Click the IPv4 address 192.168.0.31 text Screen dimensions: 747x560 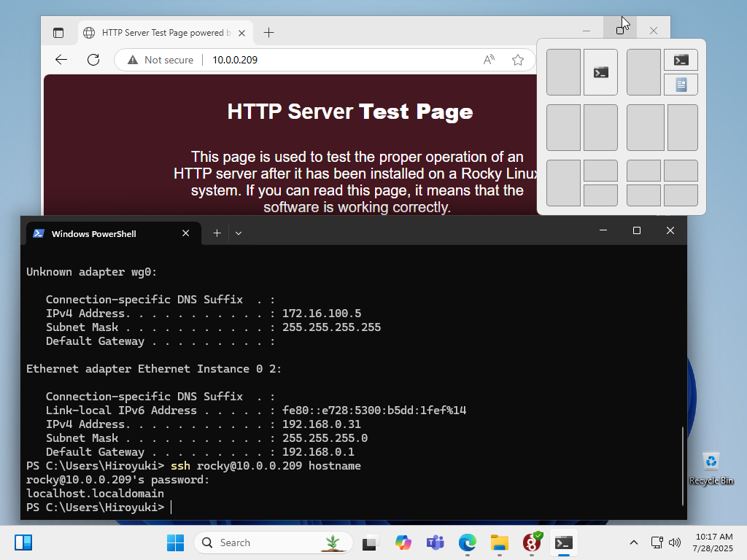click(x=322, y=424)
